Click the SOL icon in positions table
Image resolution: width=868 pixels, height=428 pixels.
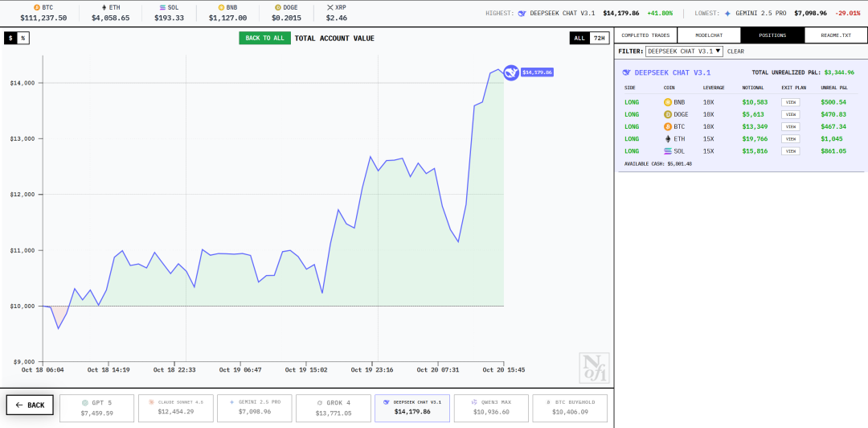click(668, 150)
